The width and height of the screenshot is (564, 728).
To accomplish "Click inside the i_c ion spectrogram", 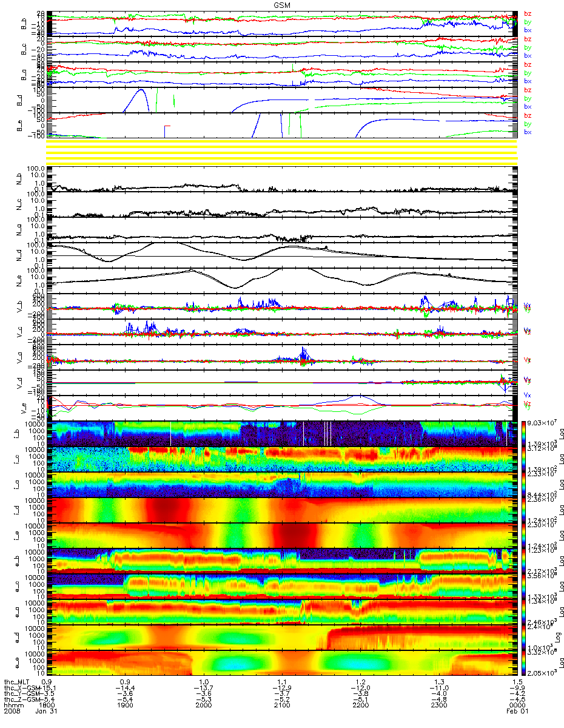I will 281,459.
